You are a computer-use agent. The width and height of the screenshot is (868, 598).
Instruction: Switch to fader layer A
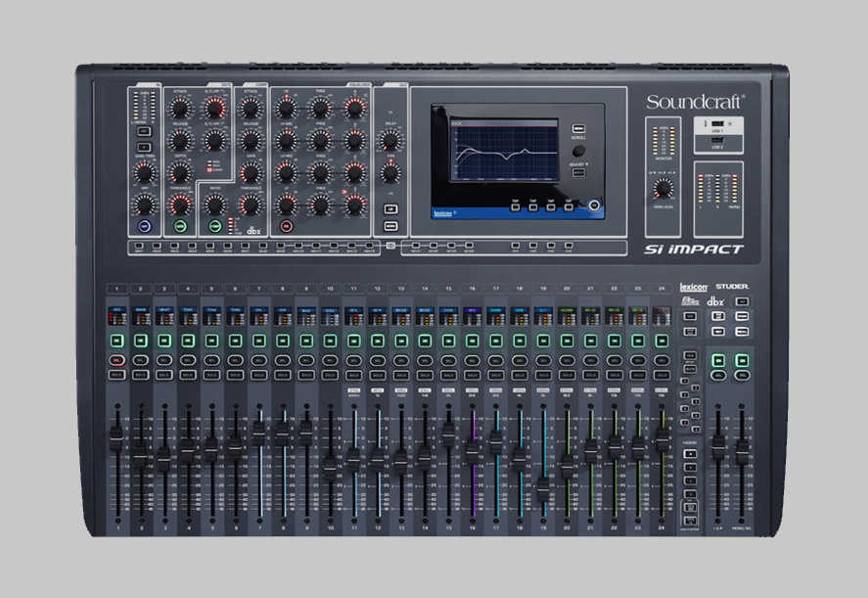[690, 453]
